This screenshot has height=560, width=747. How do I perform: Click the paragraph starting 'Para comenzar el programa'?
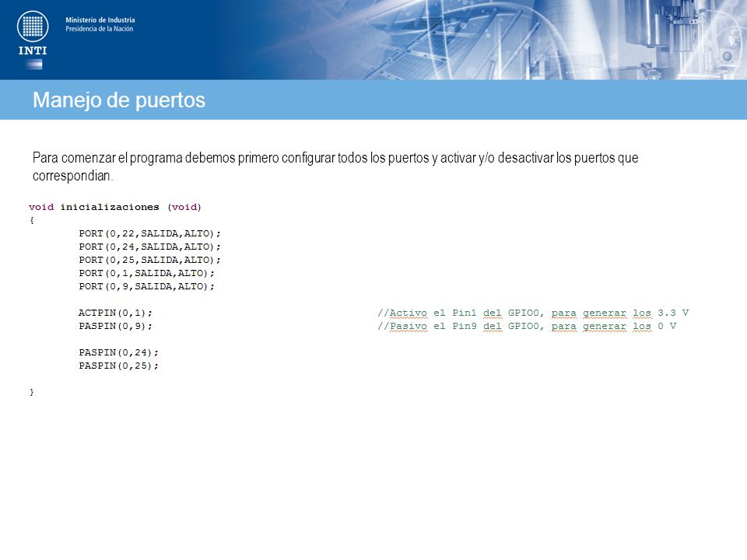335,166
